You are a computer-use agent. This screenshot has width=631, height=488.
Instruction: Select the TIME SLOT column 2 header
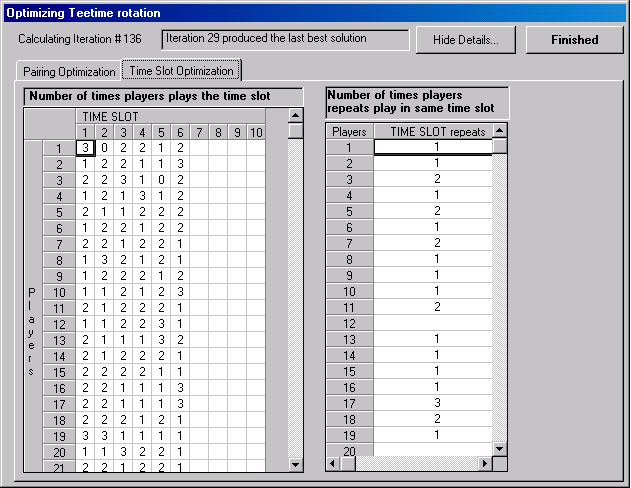(x=104, y=132)
